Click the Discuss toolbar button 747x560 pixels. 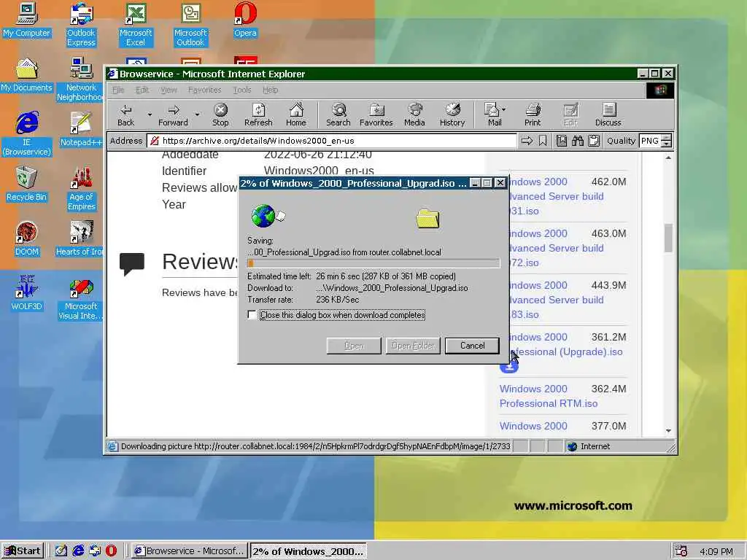coord(608,115)
